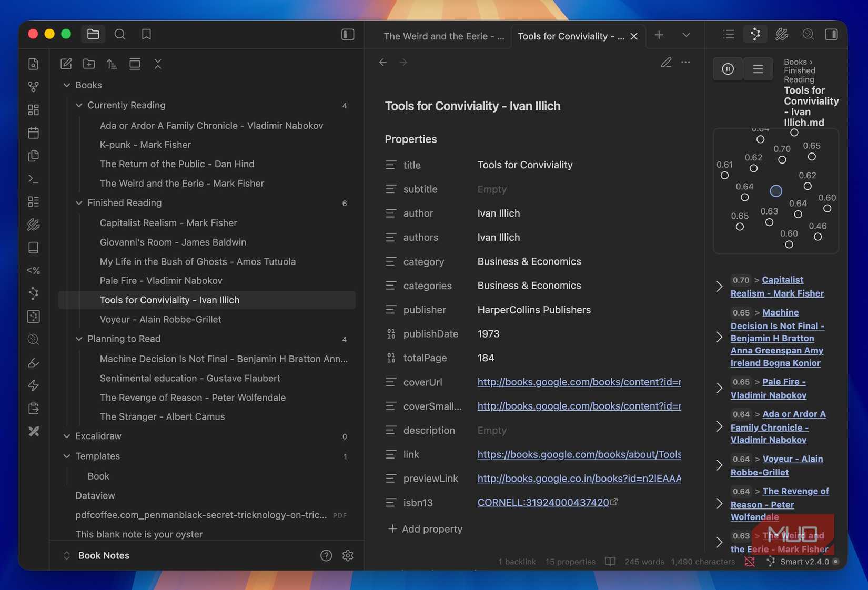Collapse the Excalidraw folder
868x590 pixels.
click(67, 436)
